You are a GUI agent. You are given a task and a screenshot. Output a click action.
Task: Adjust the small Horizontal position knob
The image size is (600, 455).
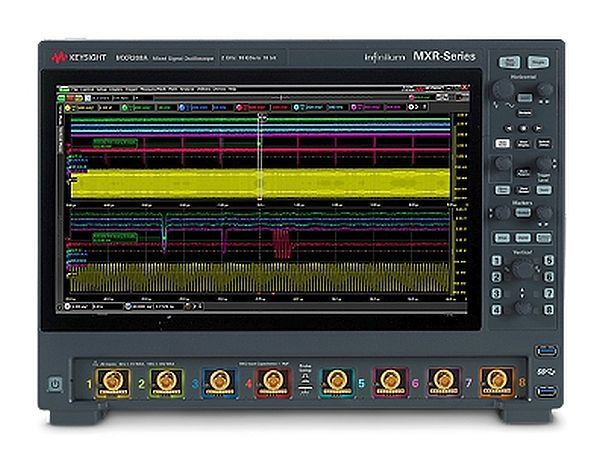pyautogui.click(x=544, y=90)
